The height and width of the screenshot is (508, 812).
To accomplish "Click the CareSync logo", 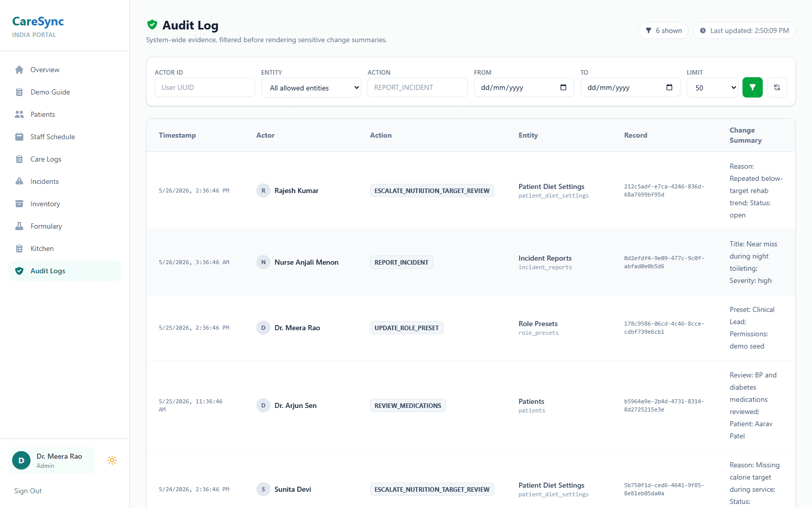I will 38,21.
